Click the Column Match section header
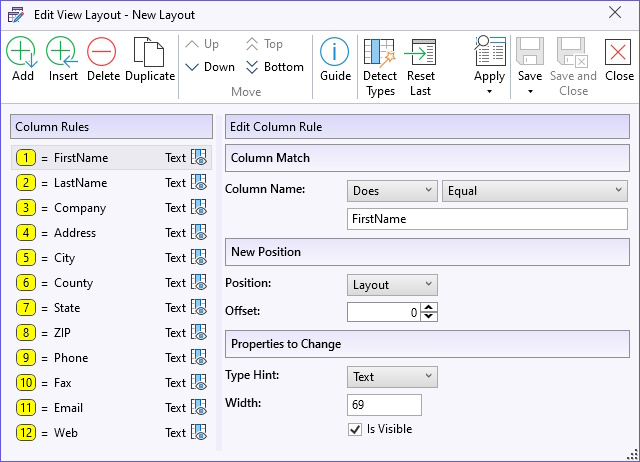Screen dimensions: 640x462 [x=427, y=158]
